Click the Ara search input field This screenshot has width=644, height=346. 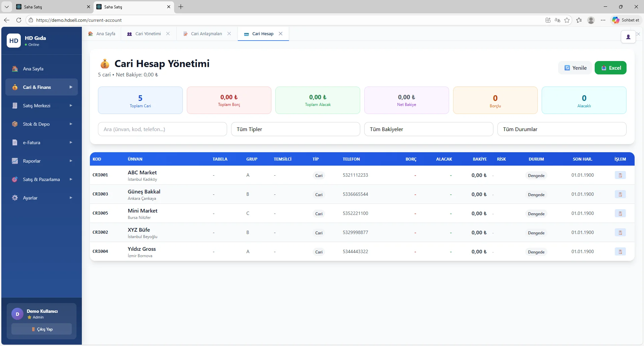(162, 129)
